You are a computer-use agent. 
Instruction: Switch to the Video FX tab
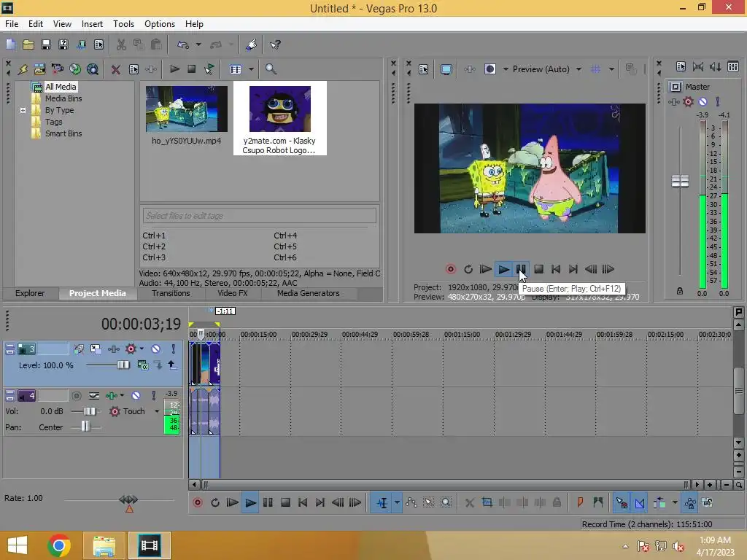click(233, 293)
